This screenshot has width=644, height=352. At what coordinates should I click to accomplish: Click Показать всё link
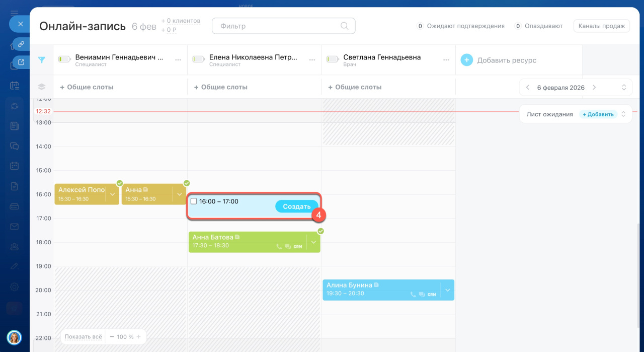(84, 337)
